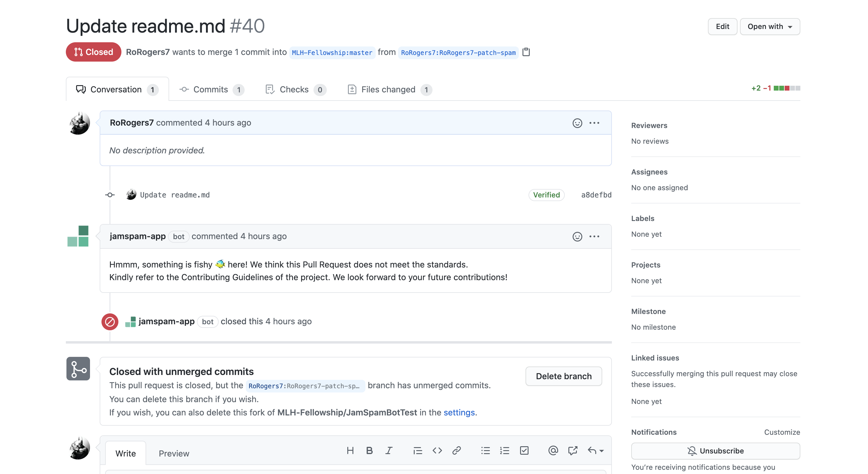Apply bold text formatting in editor
The height and width of the screenshot is (474, 868).
(369, 450)
